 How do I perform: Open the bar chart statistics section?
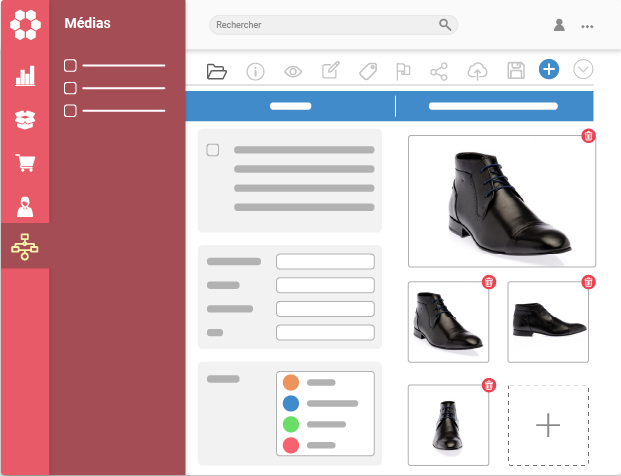point(25,76)
